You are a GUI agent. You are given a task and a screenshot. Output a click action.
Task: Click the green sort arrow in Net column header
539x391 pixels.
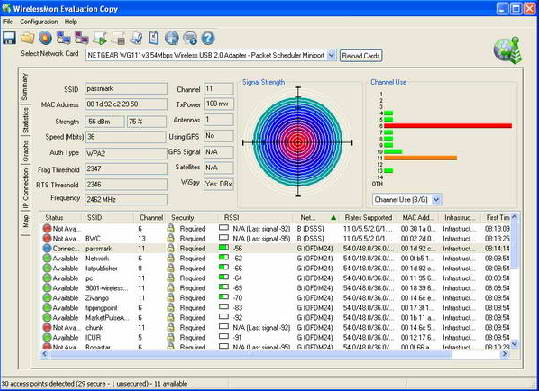pos(333,218)
